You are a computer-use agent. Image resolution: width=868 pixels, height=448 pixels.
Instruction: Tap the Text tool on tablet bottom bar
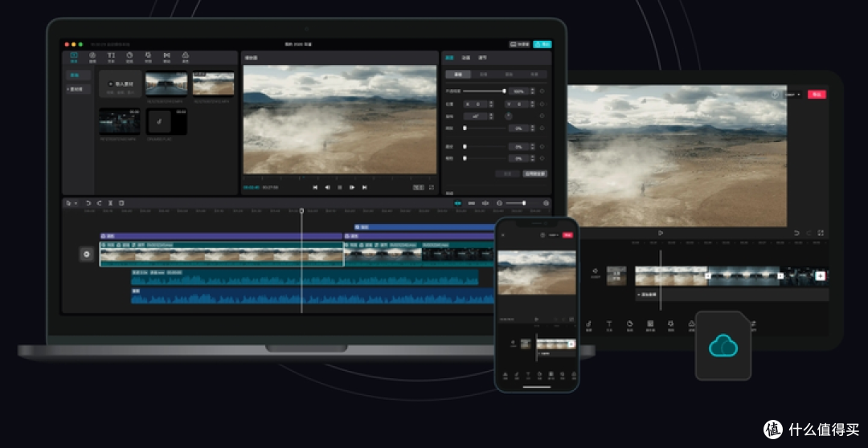(x=609, y=325)
